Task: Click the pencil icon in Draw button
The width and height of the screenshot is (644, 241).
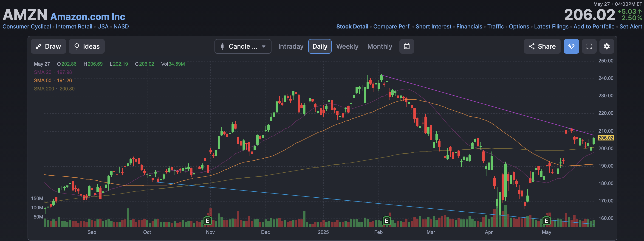Action: click(x=39, y=46)
